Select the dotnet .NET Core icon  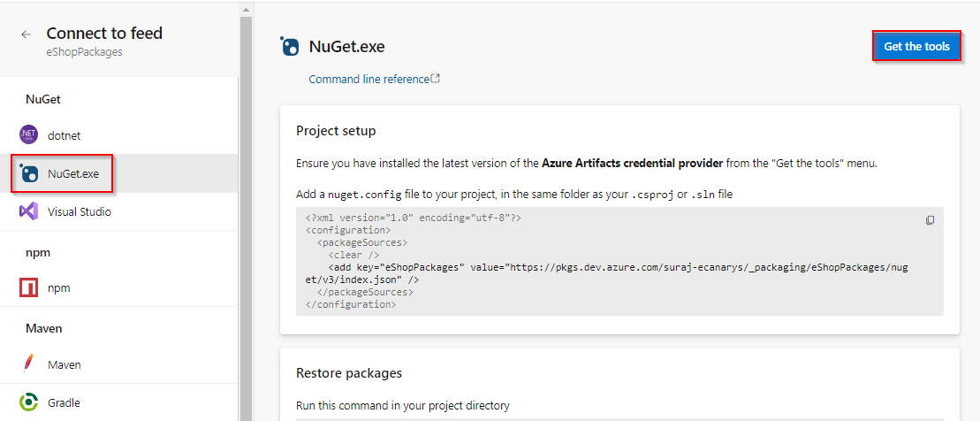point(29,134)
